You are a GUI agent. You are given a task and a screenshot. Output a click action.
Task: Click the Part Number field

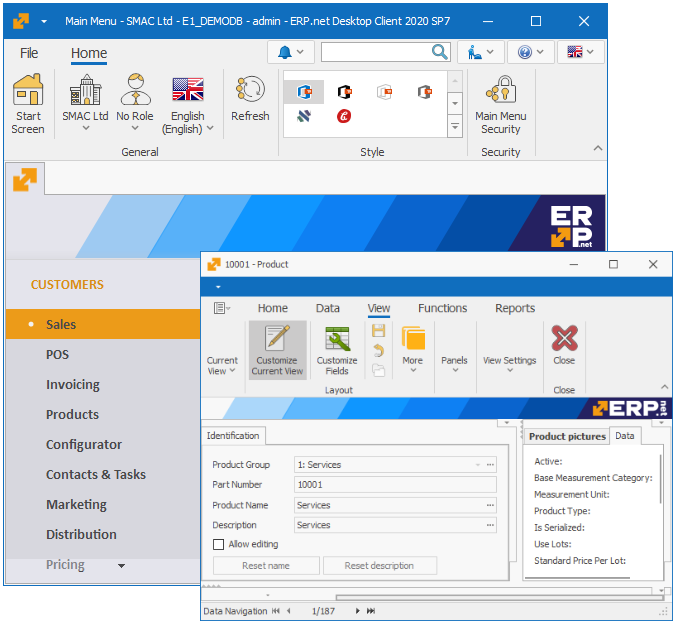tap(395, 485)
